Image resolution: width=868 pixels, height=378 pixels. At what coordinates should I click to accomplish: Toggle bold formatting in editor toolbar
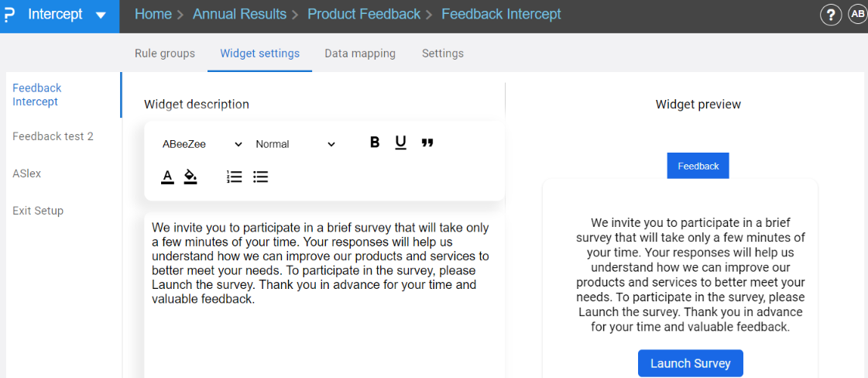point(375,143)
